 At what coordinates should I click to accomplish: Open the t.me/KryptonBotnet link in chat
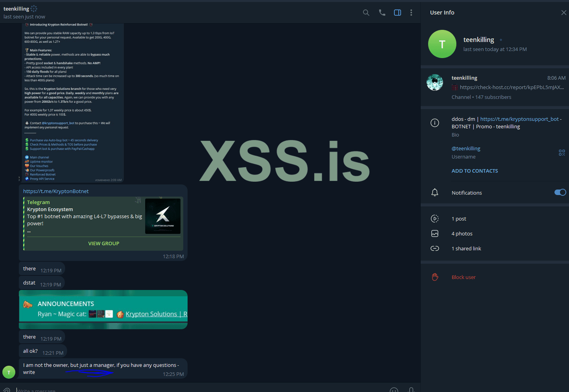(x=56, y=191)
